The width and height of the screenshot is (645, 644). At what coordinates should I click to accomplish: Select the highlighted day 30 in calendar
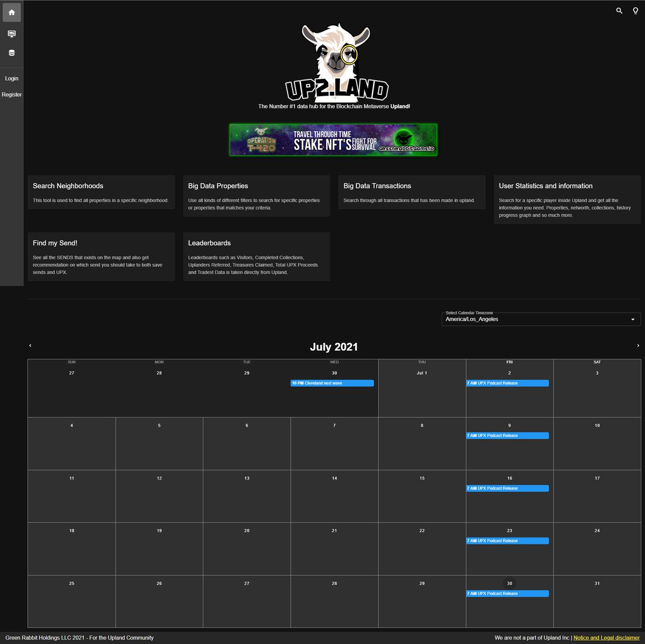click(510, 583)
